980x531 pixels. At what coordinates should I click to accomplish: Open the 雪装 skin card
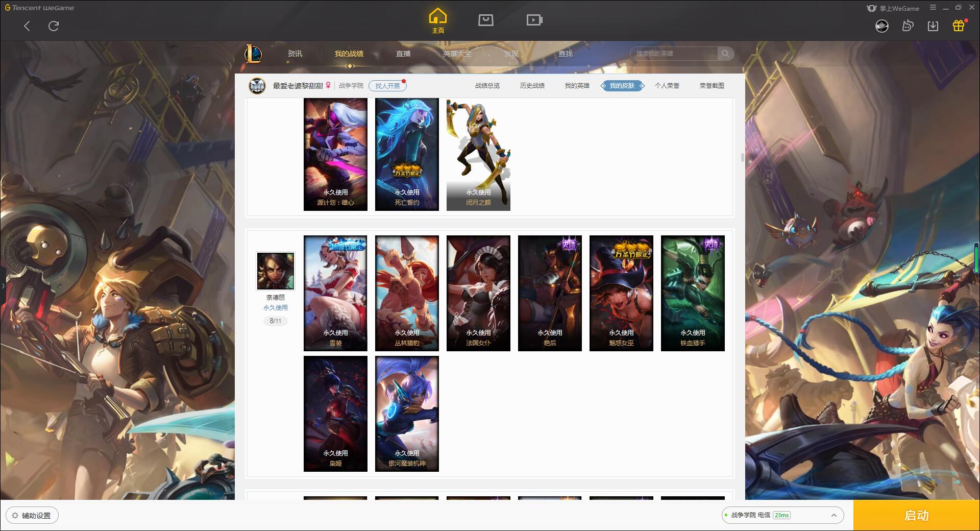(x=335, y=293)
